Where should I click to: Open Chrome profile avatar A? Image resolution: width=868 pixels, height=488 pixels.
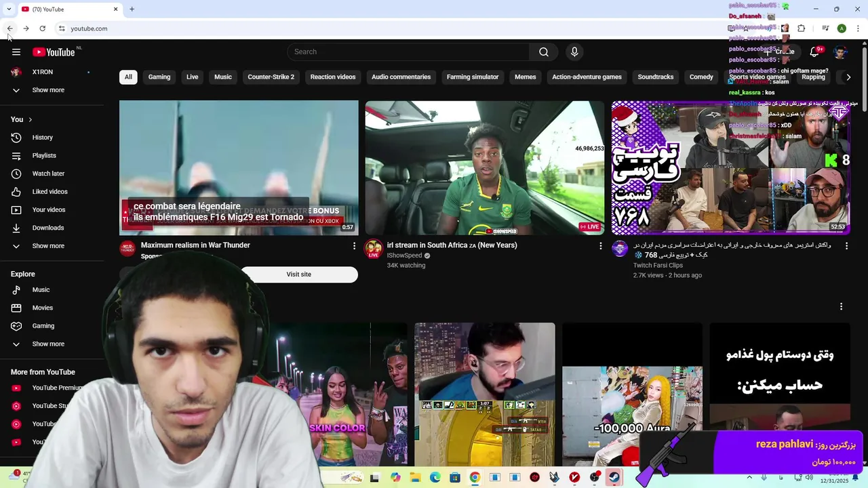[x=842, y=28]
